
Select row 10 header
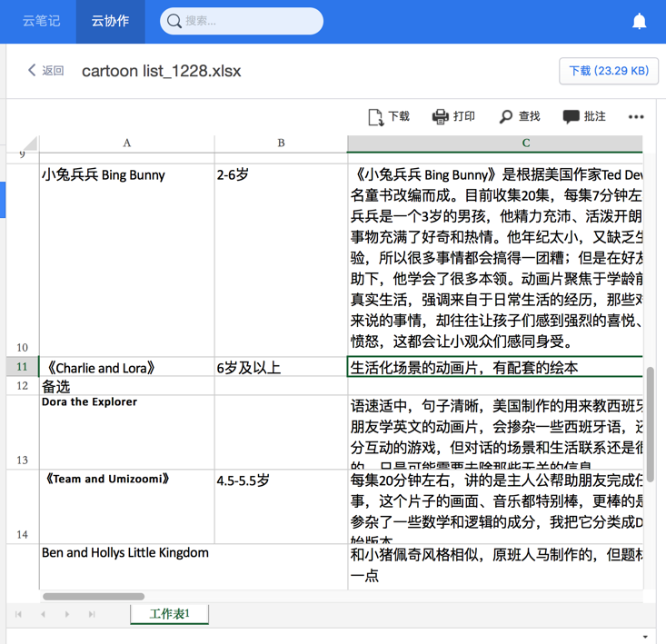pos(23,260)
